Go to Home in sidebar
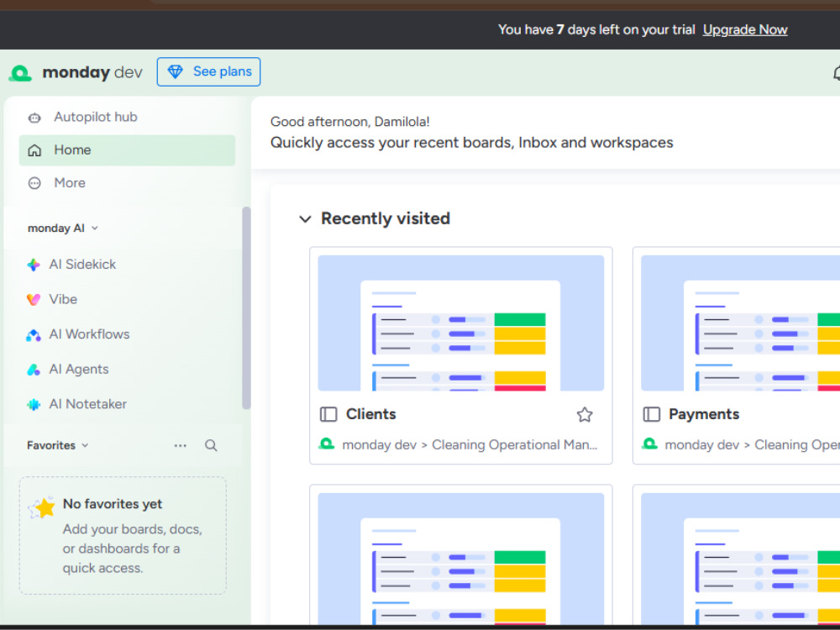The width and height of the screenshot is (840, 630). [x=127, y=150]
